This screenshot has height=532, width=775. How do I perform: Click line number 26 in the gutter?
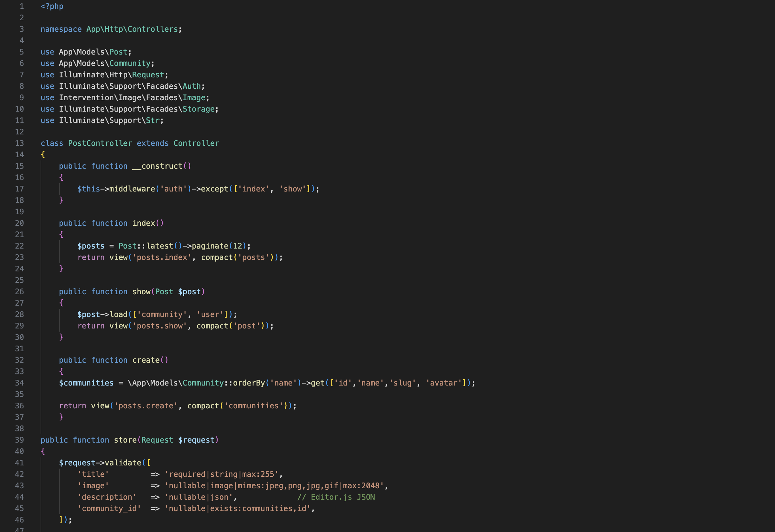[19, 292]
